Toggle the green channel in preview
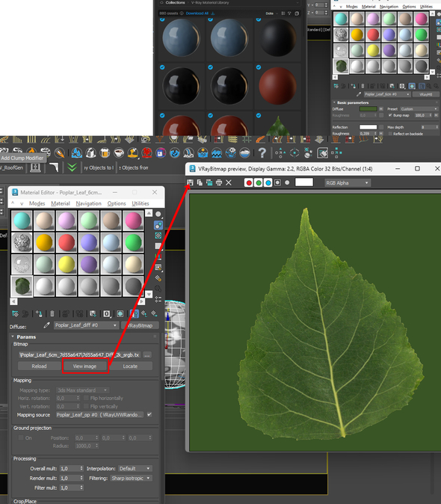Viewport: 441px width, 504px height. coord(259,182)
